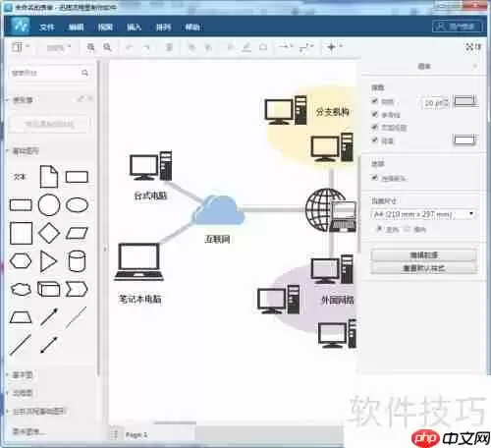Toggle the grid checkbox in the diagram panel
Screen dimensions: 491x448
(x=375, y=101)
